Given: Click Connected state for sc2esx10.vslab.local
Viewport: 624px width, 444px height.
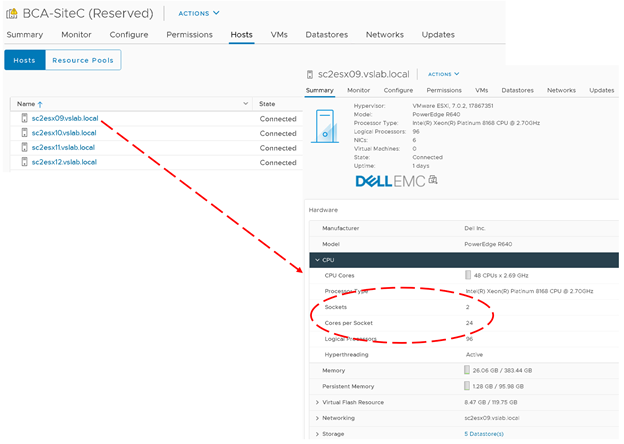Looking at the screenshot, I should (x=278, y=133).
